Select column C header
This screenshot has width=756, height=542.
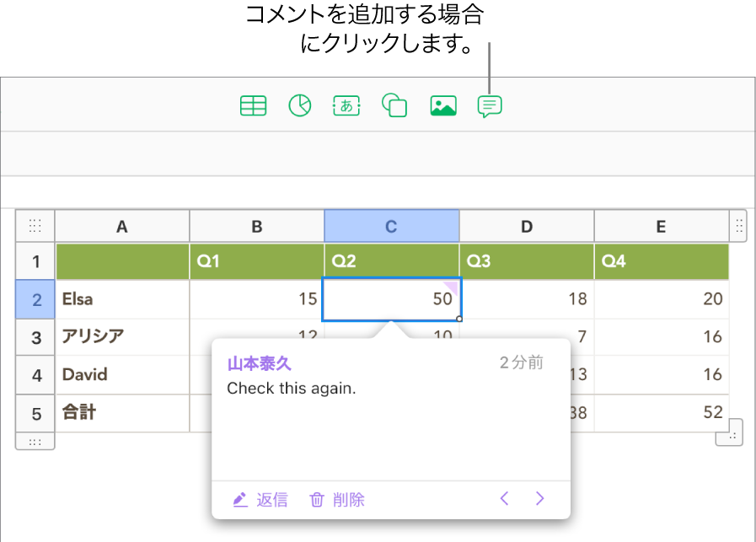(x=391, y=226)
